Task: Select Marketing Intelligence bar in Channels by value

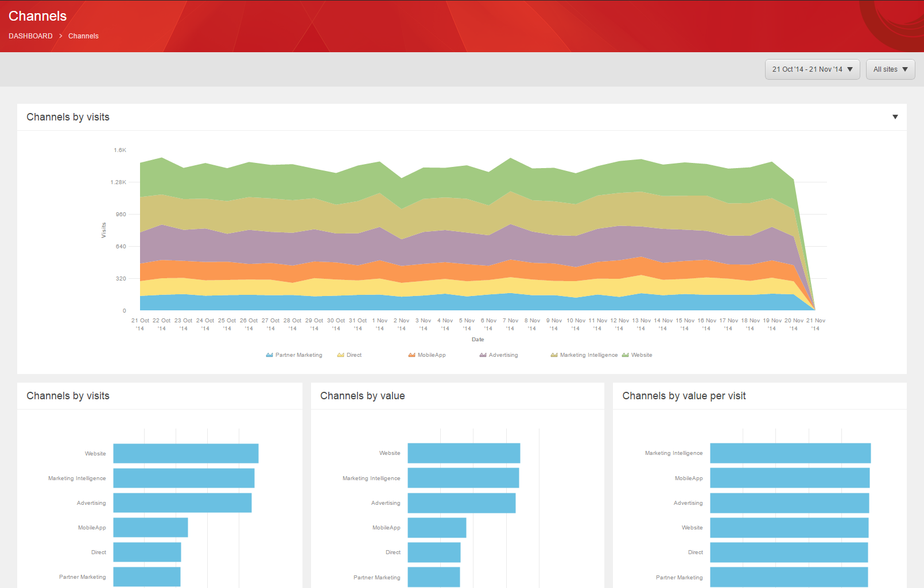Action: coord(463,478)
